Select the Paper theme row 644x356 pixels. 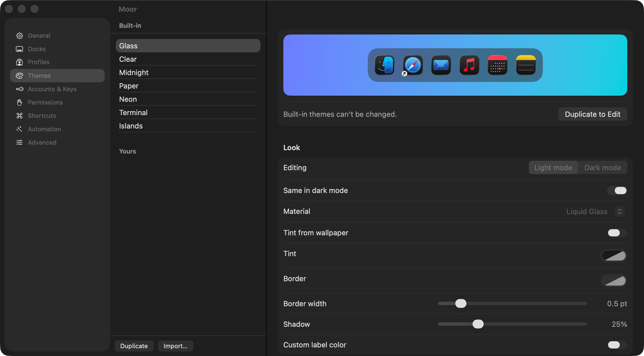188,86
